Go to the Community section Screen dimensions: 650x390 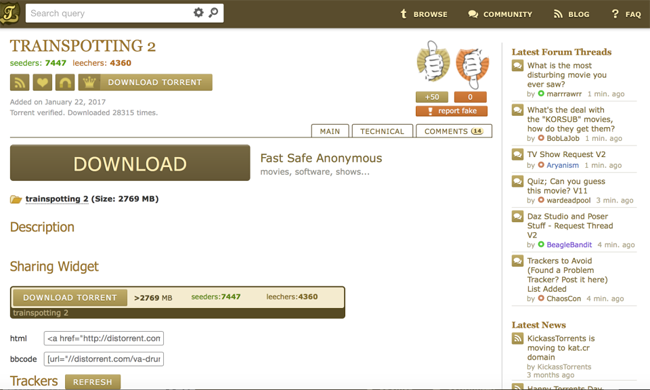click(x=500, y=14)
